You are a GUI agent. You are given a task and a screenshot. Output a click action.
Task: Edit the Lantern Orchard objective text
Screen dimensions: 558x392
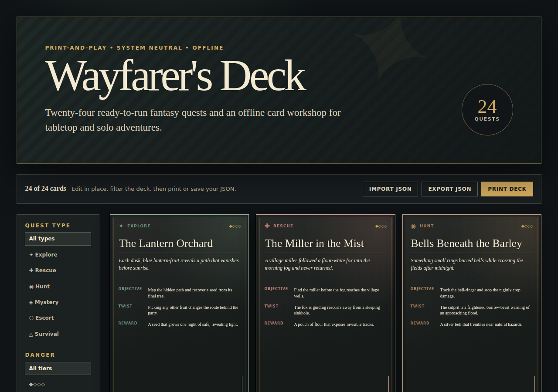pos(193,293)
